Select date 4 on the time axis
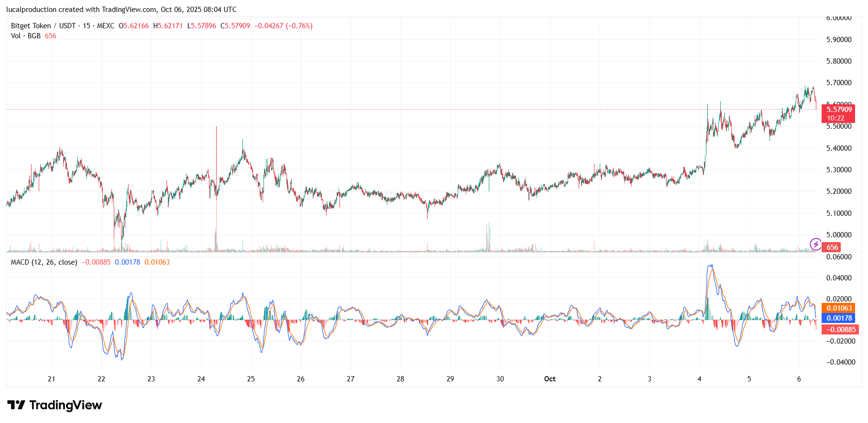 click(x=699, y=379)
